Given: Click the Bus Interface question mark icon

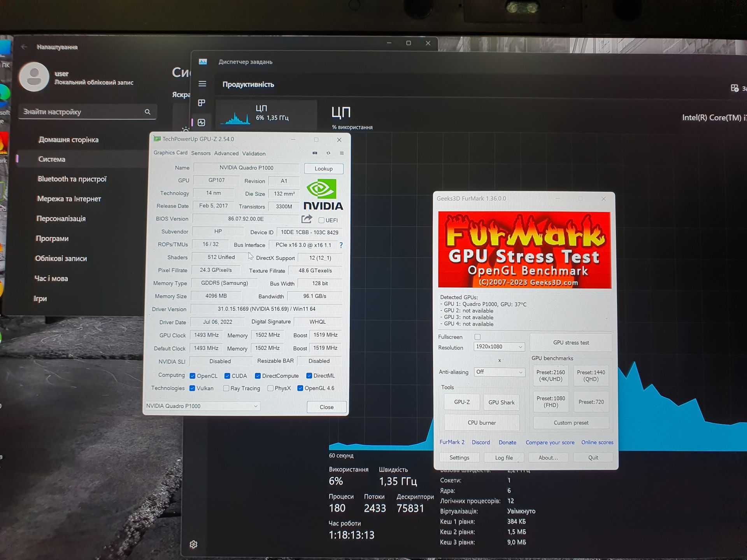Looking at the screenshot, I should pos(341,245).
